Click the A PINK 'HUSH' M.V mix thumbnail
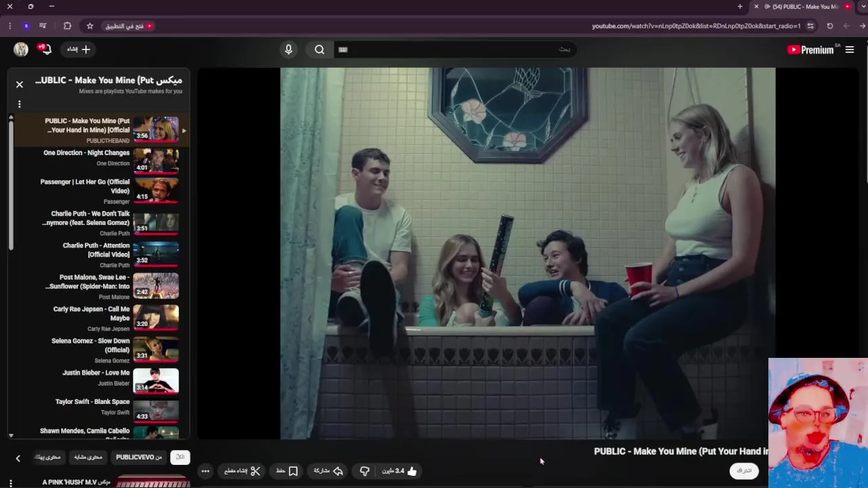 (153, 482)
